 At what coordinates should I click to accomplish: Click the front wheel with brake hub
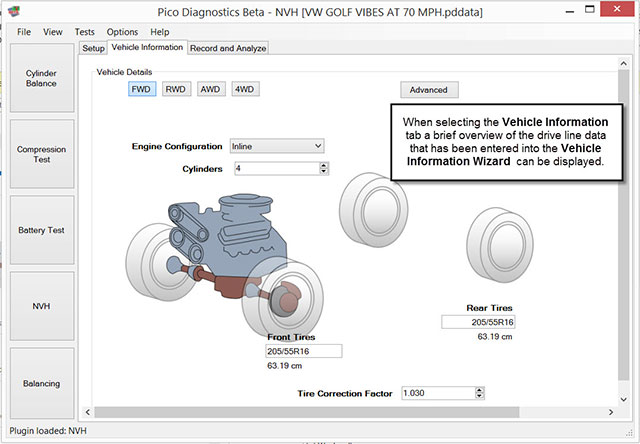tap(283, 299)
